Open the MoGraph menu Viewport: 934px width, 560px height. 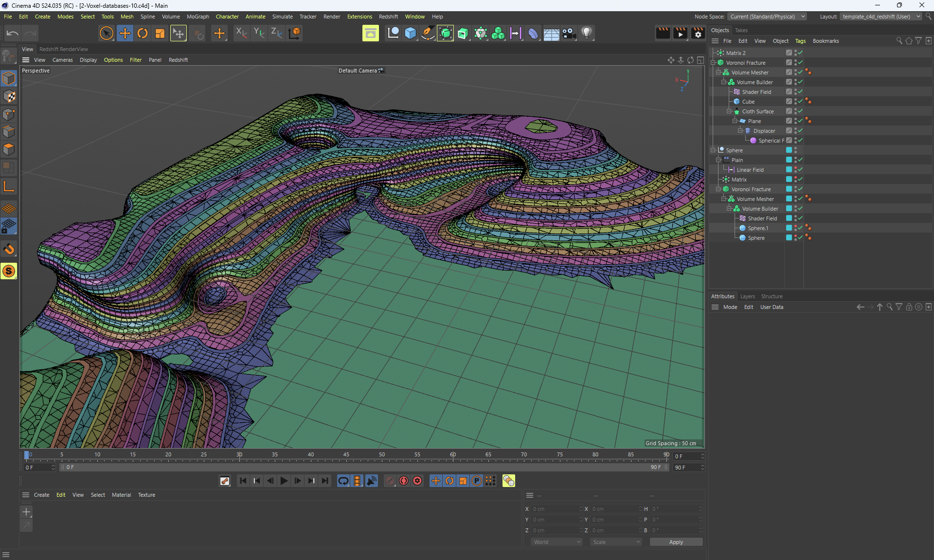(x=198, y=17)
